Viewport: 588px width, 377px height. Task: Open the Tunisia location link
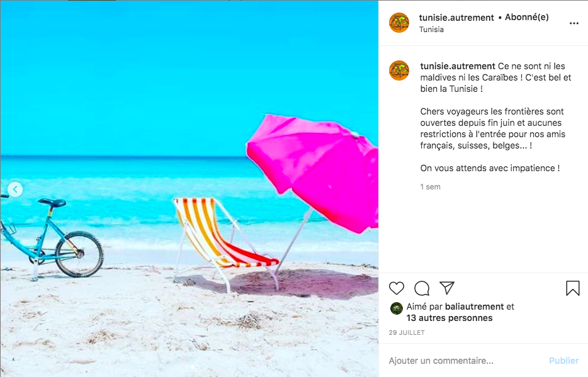(x=431, y=30)
